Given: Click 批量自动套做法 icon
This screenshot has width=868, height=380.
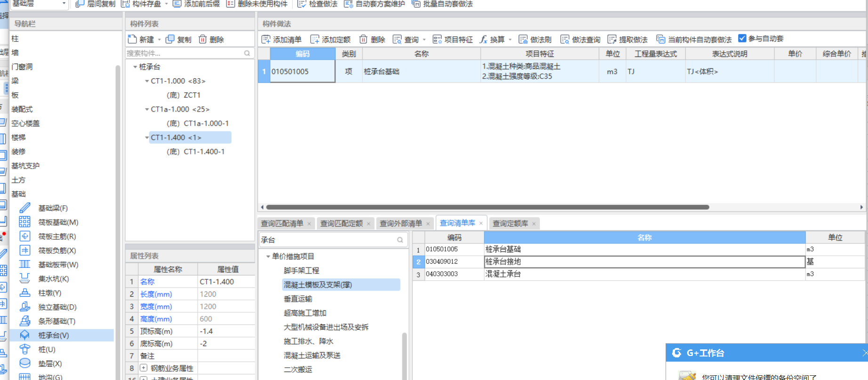Looking at the screenshot, I should click(x=416, y=4).
